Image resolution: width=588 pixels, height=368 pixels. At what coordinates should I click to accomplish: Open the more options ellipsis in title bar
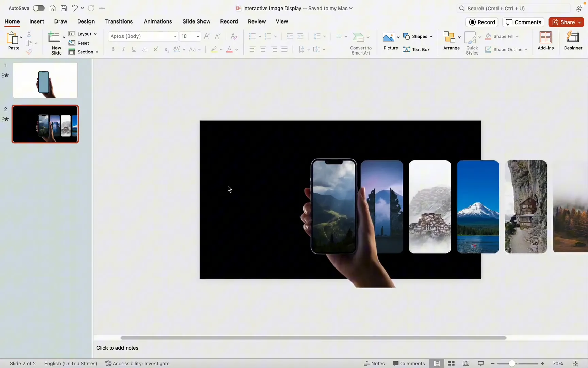coord(102,8)
